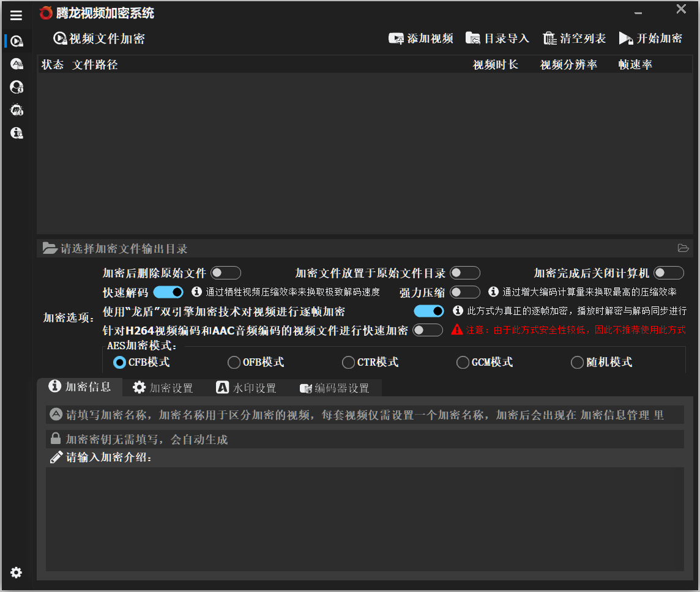Image resolution: width=700 pixels, height=592 pixels.
Task: Click the 加密密钥 auto-generated key field
Action: [x=365, y=440]
